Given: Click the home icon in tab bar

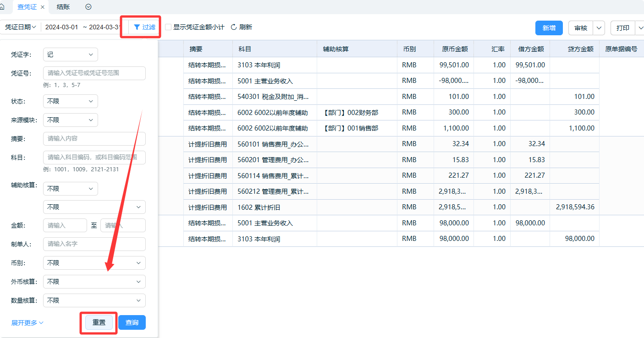Looking at the screenshot, I should pos(2,7).
